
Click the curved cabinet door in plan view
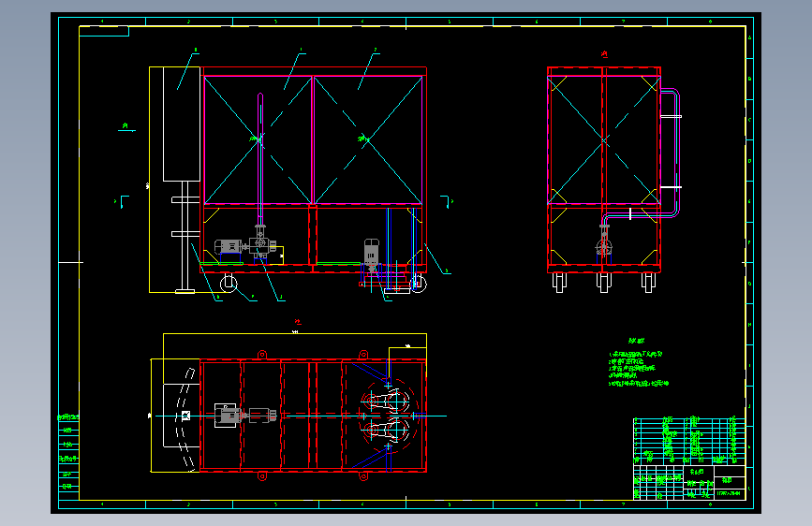point(185,419)
